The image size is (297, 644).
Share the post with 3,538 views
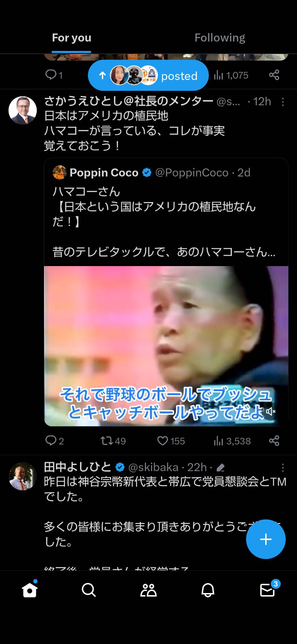click(274, 441)
